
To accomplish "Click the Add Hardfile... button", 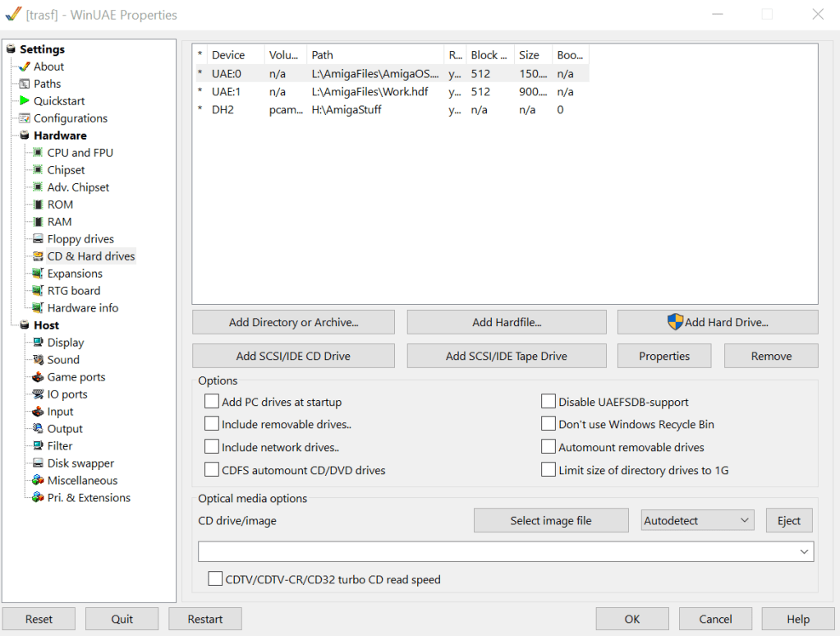I will click(506, 322).
